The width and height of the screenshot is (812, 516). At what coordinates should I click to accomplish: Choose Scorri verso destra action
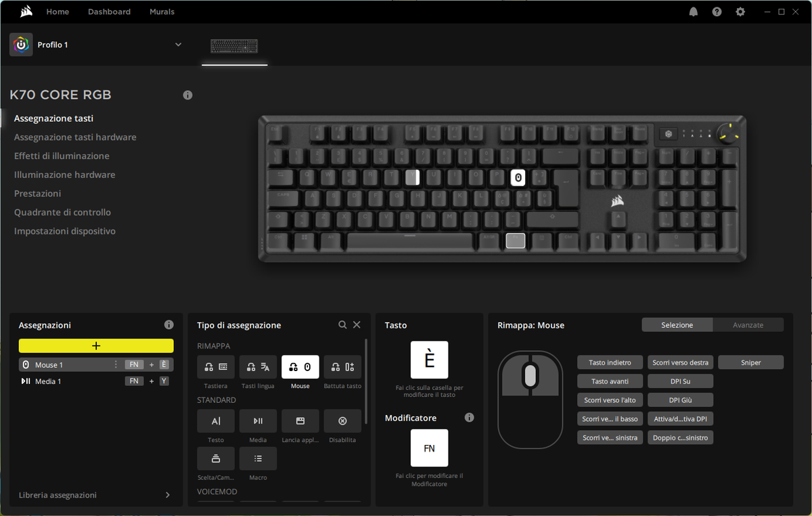click(680, 362)
